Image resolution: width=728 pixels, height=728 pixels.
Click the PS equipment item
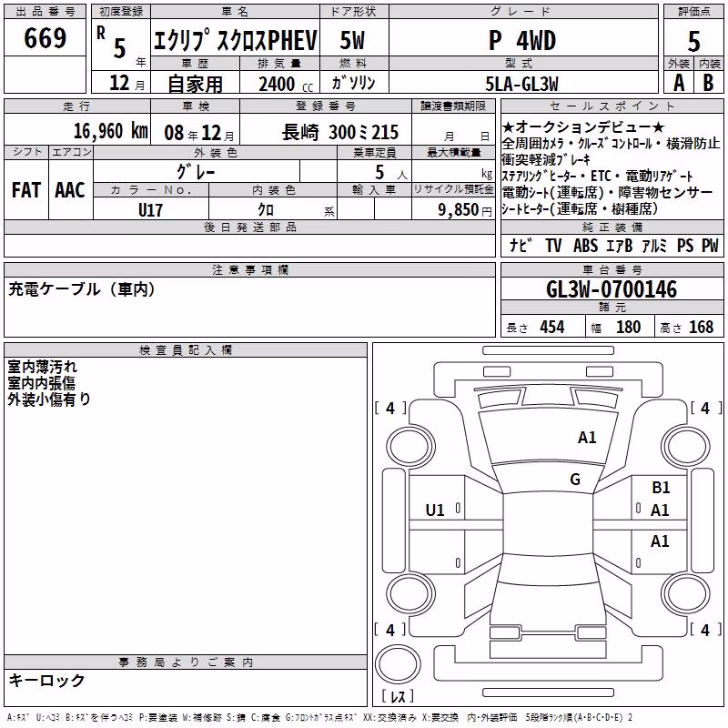click(685, 245)
